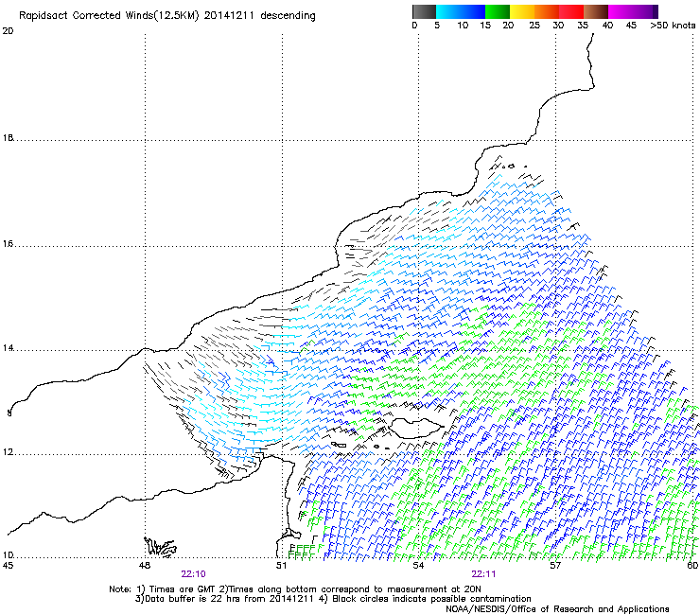Click the '25' legend scale label
700x615 pixels.
pyautogui.click(x=534, y=25)
